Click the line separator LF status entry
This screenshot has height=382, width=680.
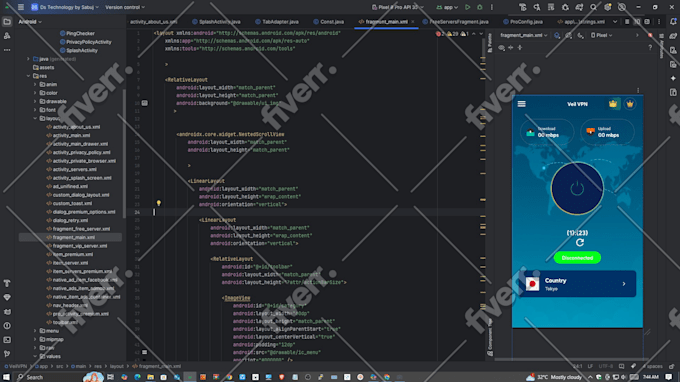pos(590,366)
